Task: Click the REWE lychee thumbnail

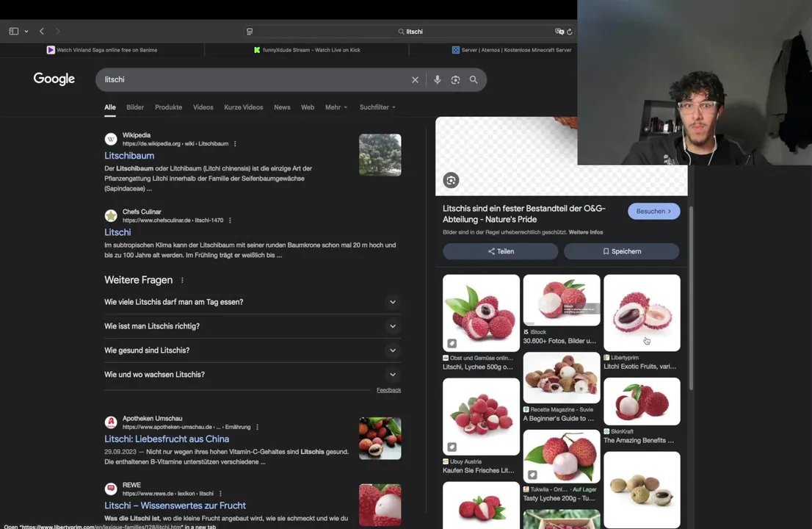Action: coord(380,505)
